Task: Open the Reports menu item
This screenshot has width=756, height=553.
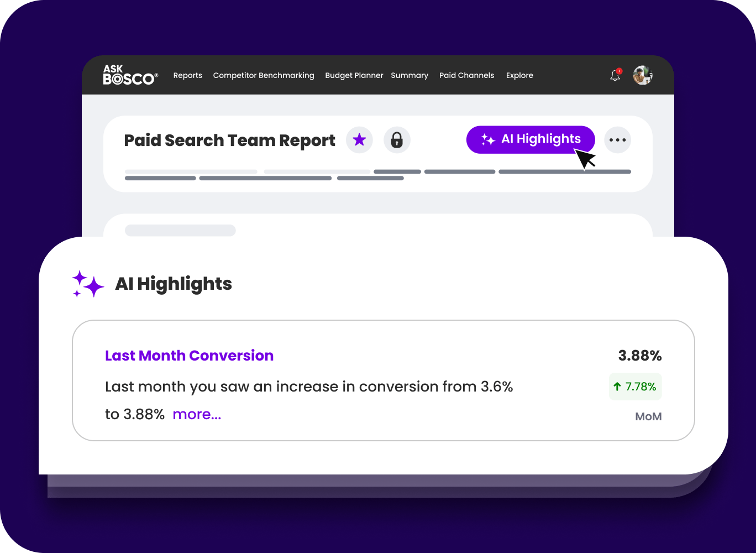Action: (188, 76)
